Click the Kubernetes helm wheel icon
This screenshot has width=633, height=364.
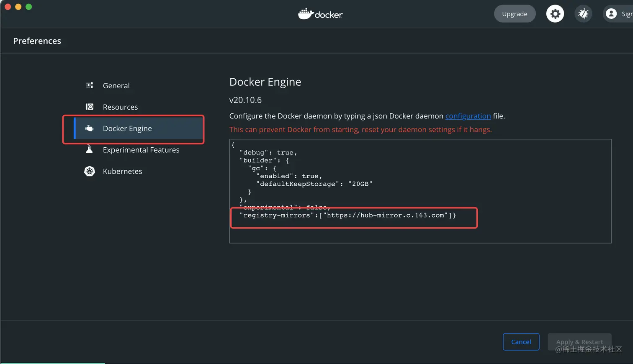click(x=90, y=171)
